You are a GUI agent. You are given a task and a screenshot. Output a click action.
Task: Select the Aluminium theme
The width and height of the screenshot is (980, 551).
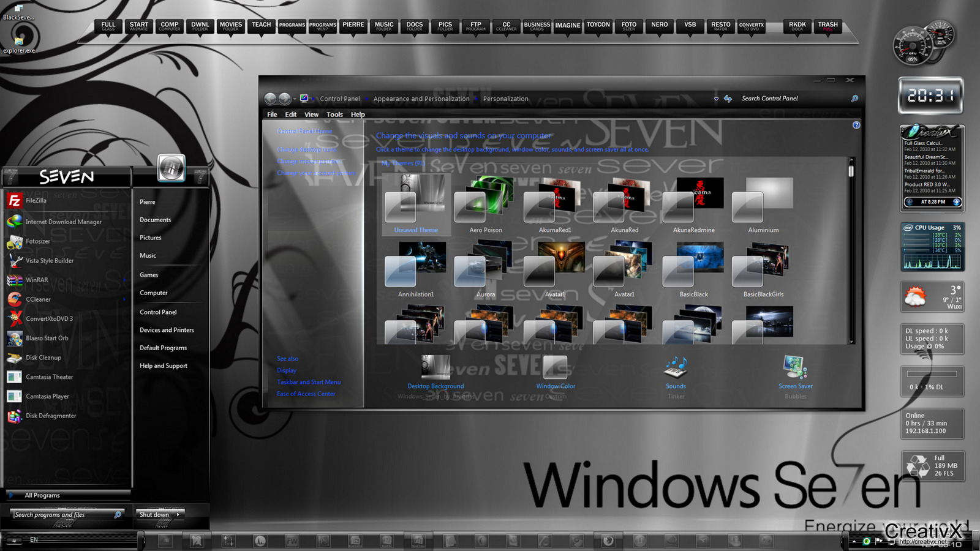pos(763,205)
